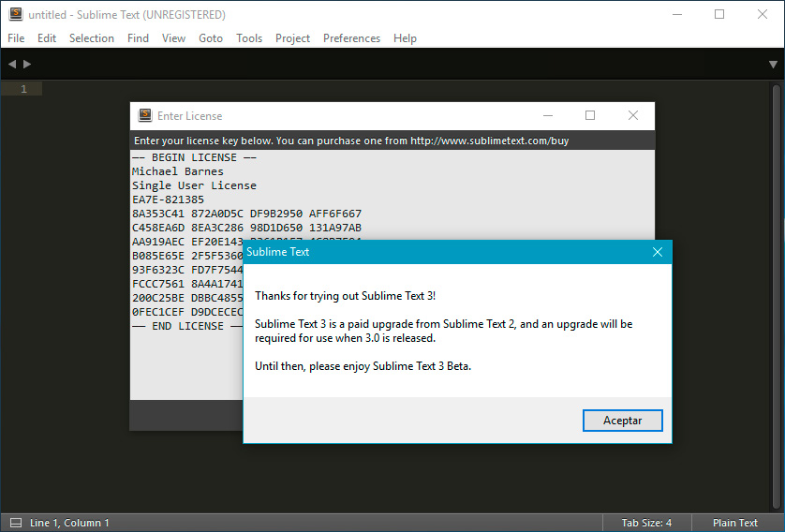Change Tab Size: 4 setting
The width and height of the screenshot is (785, 532).
coord(646,523)
